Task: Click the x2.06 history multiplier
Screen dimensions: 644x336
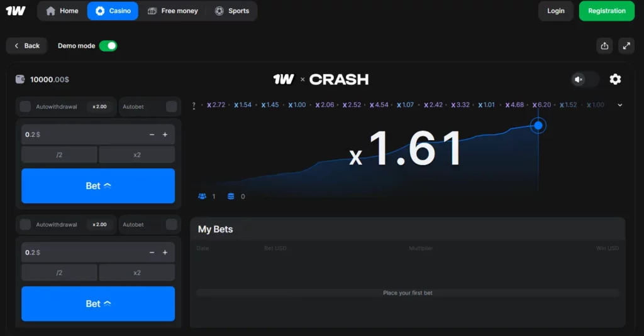Action: pos(325,105)
